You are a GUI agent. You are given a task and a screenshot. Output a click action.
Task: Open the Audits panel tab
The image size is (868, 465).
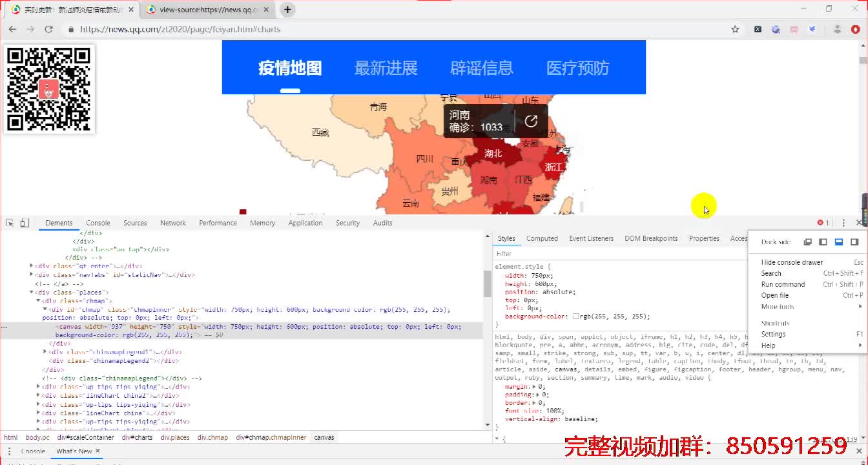coord(382,223)
